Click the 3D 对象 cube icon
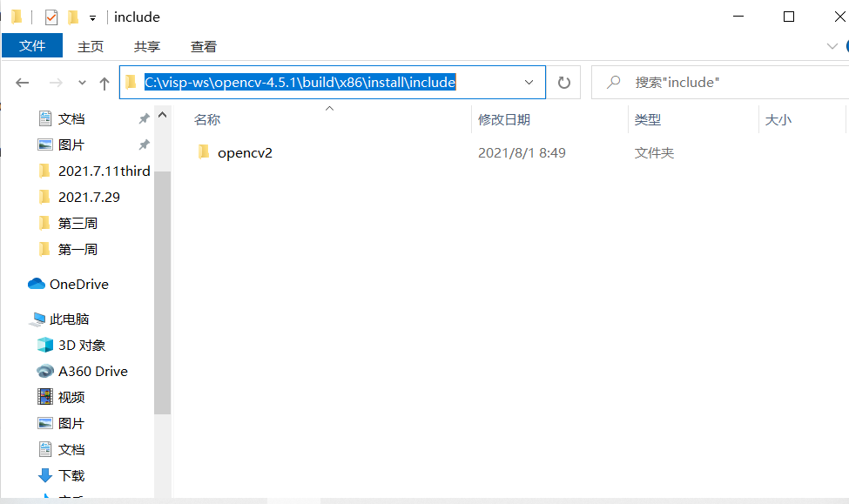Viewport: 849px width, 504px height. coord(45,345)
